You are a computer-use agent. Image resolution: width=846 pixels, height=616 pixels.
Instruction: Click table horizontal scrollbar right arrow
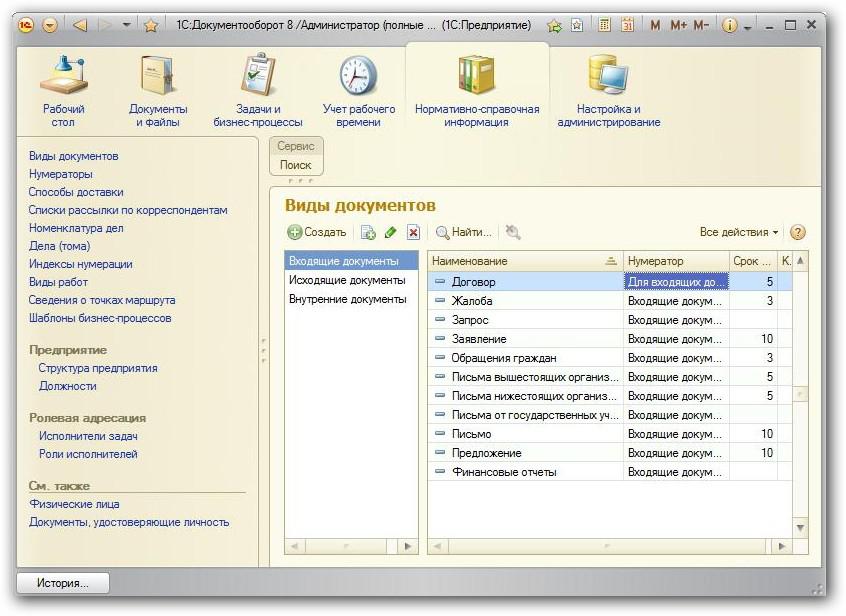pos(782,546)
